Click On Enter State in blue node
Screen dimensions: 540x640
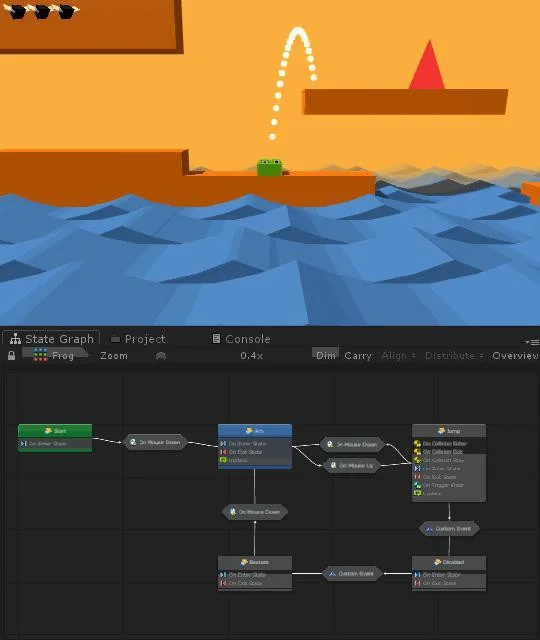point(247,444)
